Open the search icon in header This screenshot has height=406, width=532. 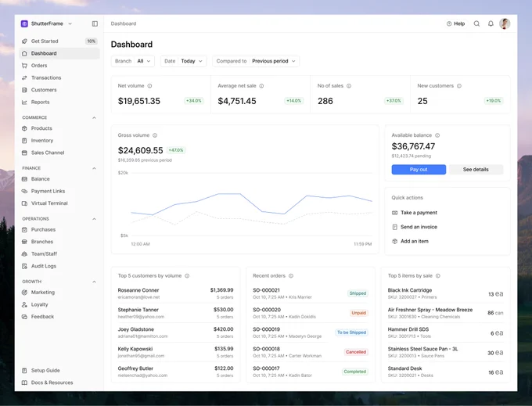(476, 23)
